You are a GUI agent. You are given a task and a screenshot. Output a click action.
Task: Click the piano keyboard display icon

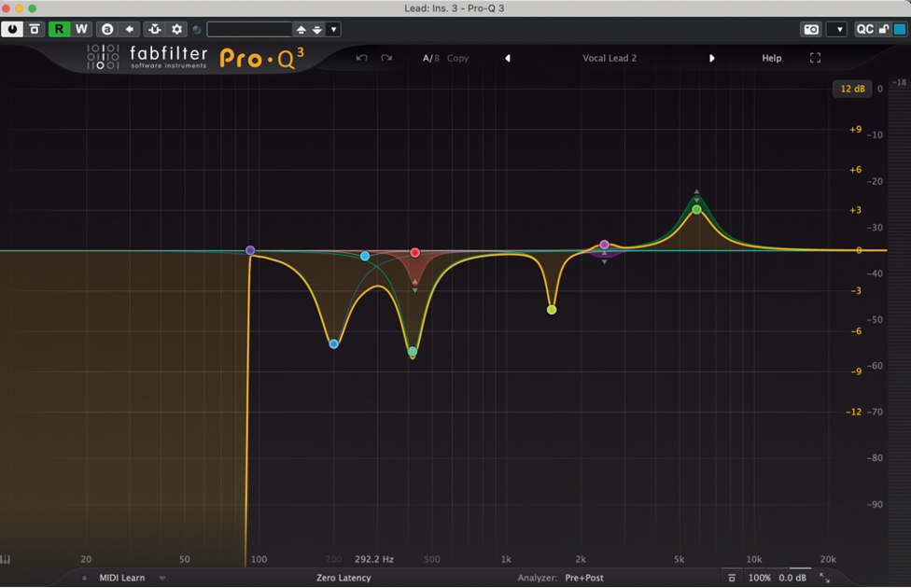6,559
